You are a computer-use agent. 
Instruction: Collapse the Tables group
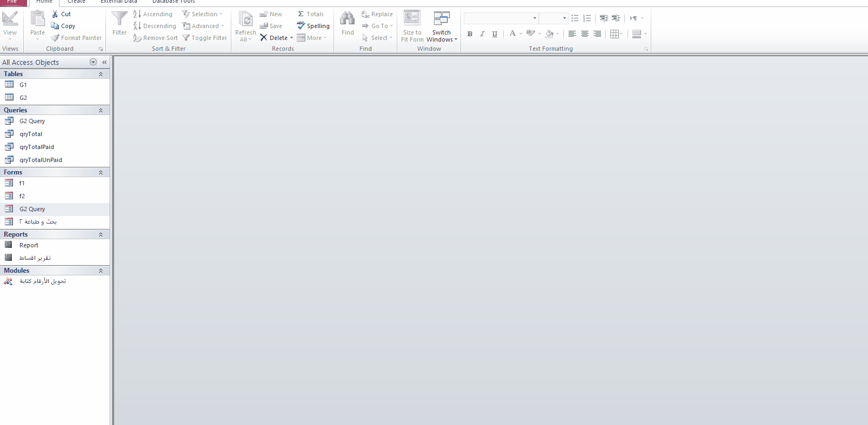(x=101, y=74)
